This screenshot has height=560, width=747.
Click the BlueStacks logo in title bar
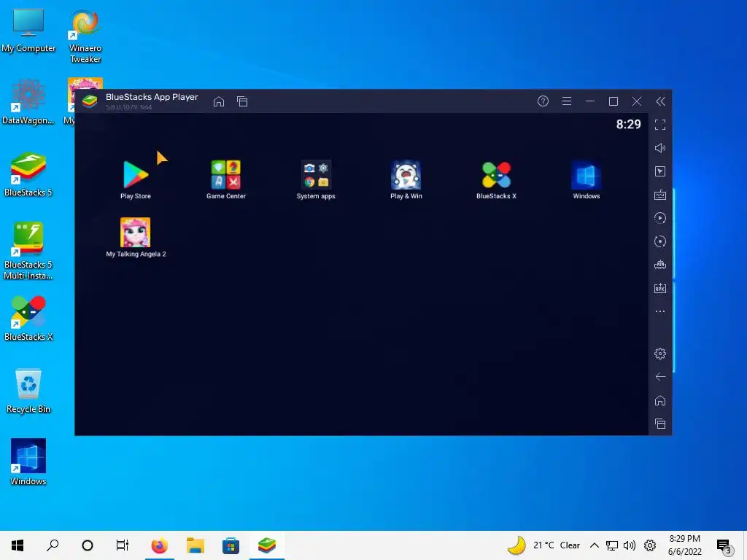[x=90, y=101]
